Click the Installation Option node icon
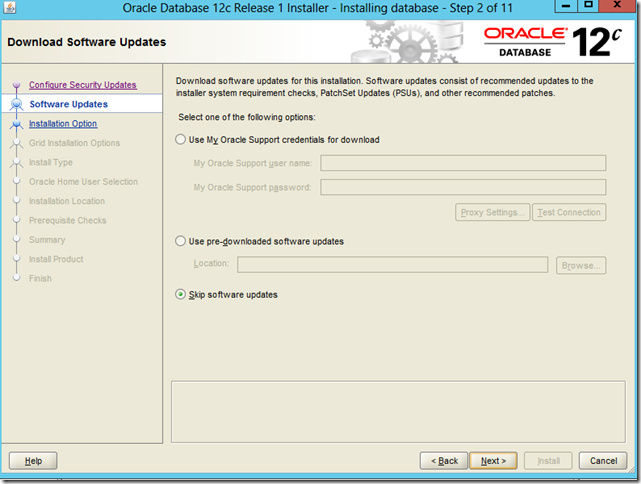The width and height of the screenshot is (641, 484). click(x=16, y=123)
